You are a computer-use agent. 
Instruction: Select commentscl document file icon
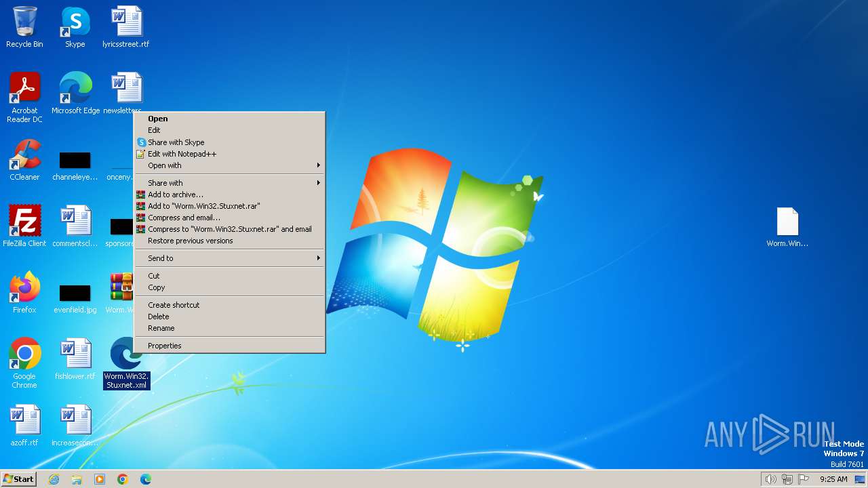click(x=75, y=226)
